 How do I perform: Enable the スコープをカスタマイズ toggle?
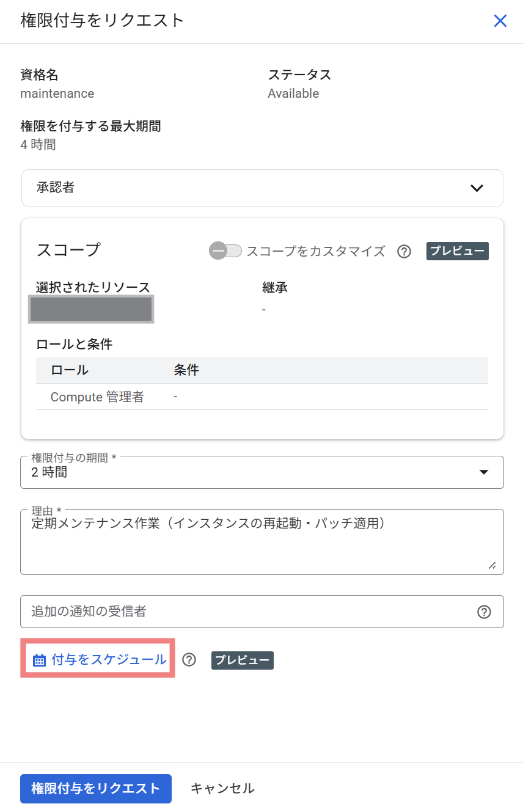coord(225,251)
